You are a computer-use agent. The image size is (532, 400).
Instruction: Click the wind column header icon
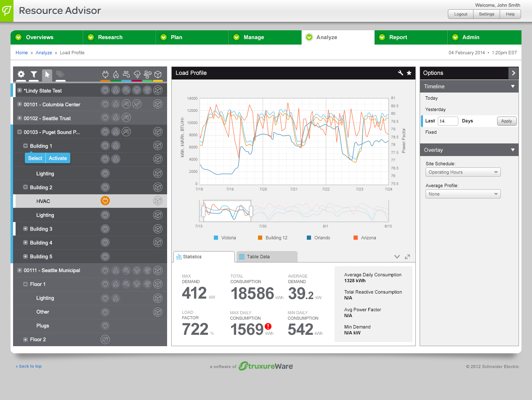click(x=147, y=74)
